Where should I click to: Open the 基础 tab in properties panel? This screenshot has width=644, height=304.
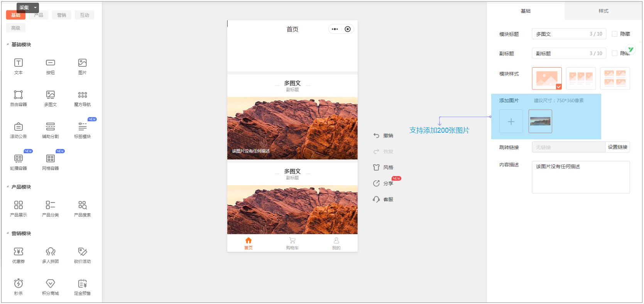[x=526, y=11]
